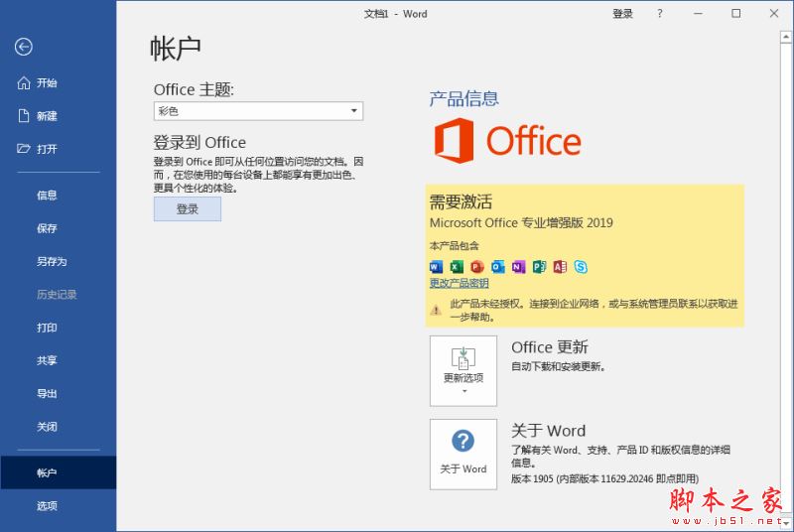Click the 更改产品密钥 link
The height and width of the screenshot is (532, 794).
click(459, 284)
